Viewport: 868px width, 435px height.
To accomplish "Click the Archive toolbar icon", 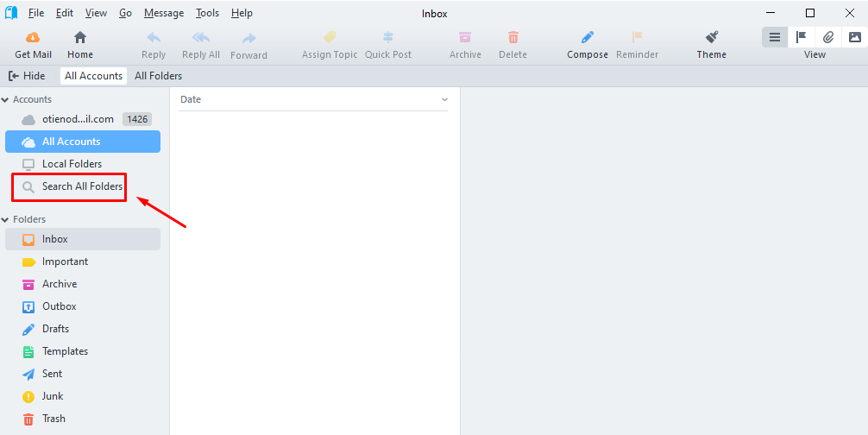I will pos(465,37).
